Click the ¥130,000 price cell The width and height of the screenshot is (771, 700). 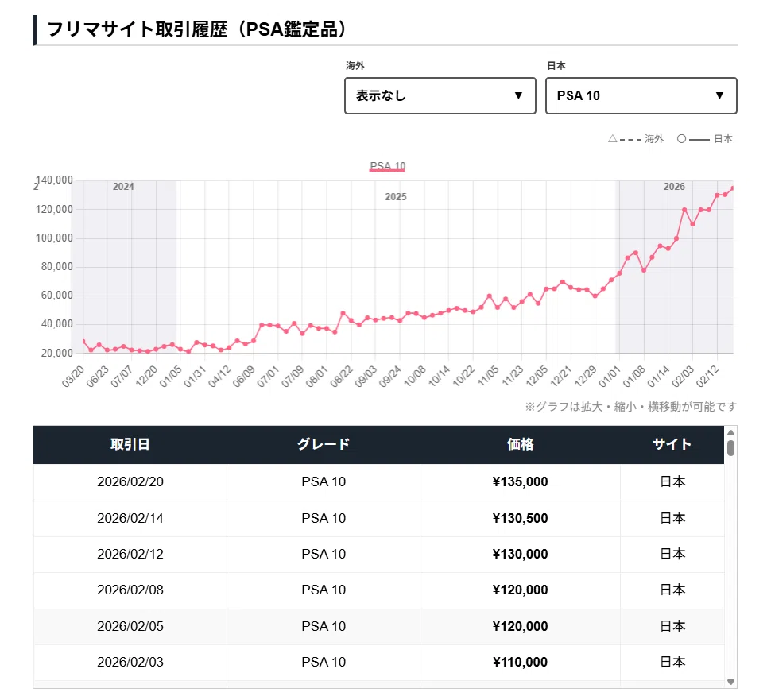(521, 554)
